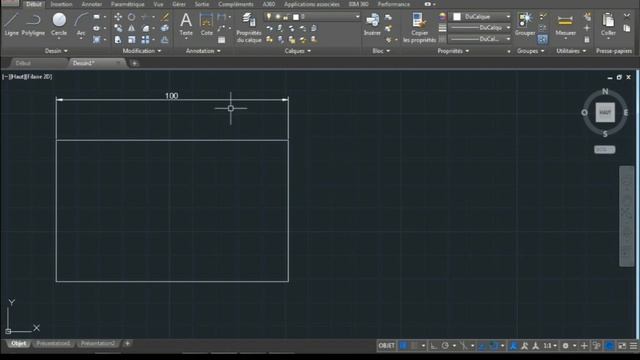
Task: Open the Vue ribbon tab
Action: (158, 4)
